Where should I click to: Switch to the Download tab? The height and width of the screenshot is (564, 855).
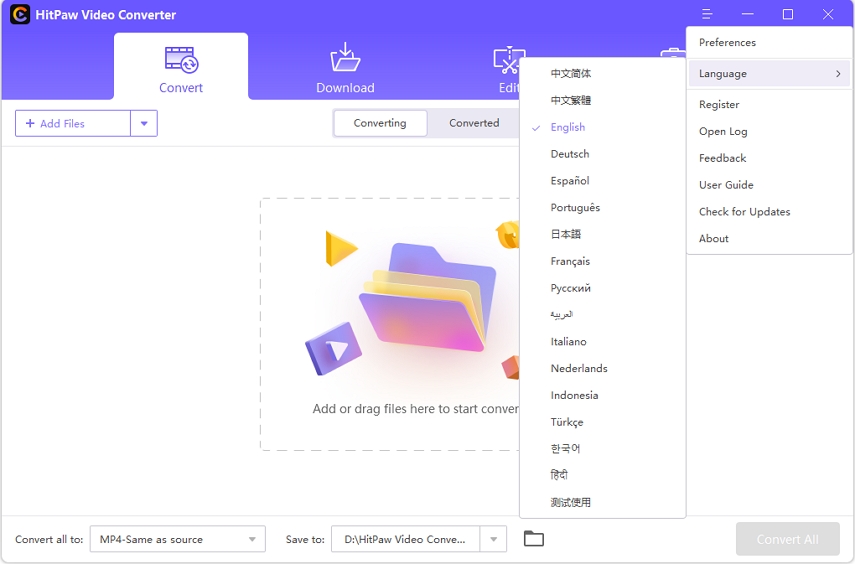coord(345,67)
